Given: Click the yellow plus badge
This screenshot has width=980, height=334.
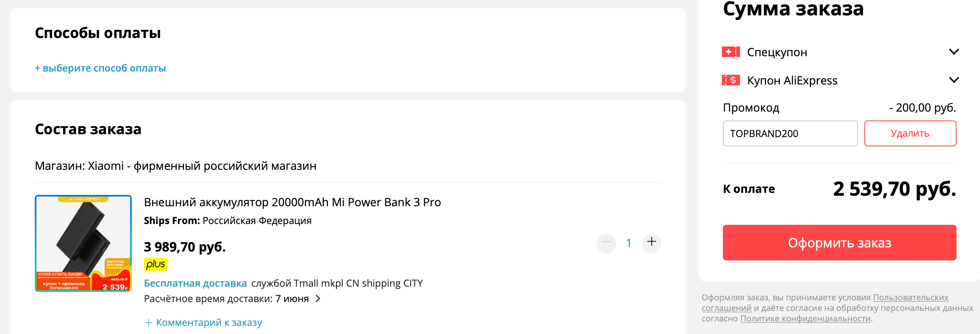Looking at the screenshot, I should click(x=156, y=264).
